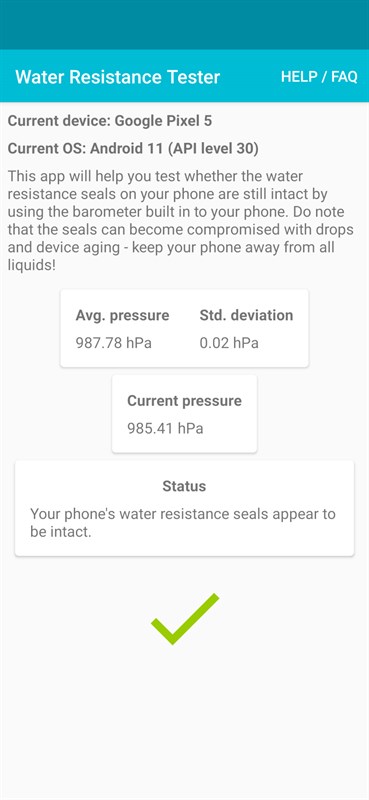This screenshot has width=369, height=800.
Task: Tap the dark teal status bar area
Action: click(184, 24)
